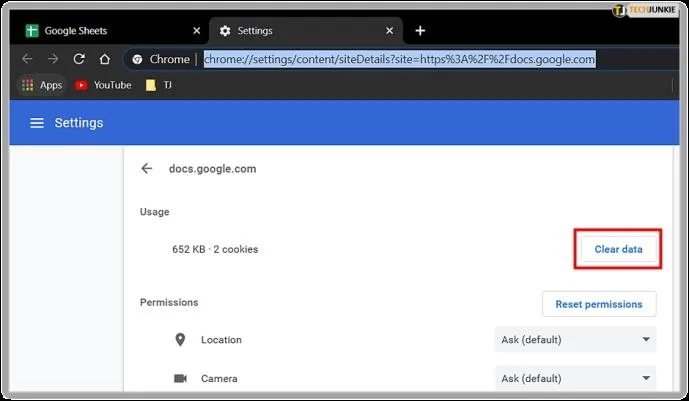This screenshot has height=401, width=689.
Task: Reload the page with refresh icon
Action: (x=79, y=59)
